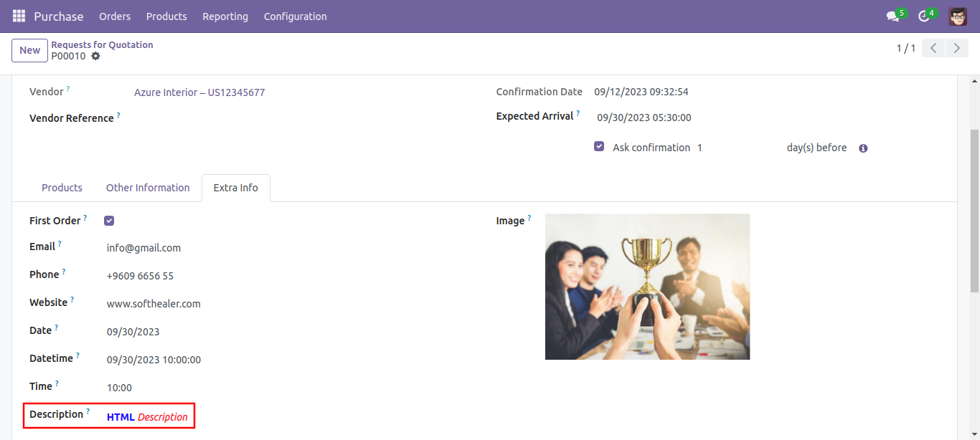Show help tooltip for Phone field
The width and height of the screenshot is (980, 440).
[x=63, y=272]
